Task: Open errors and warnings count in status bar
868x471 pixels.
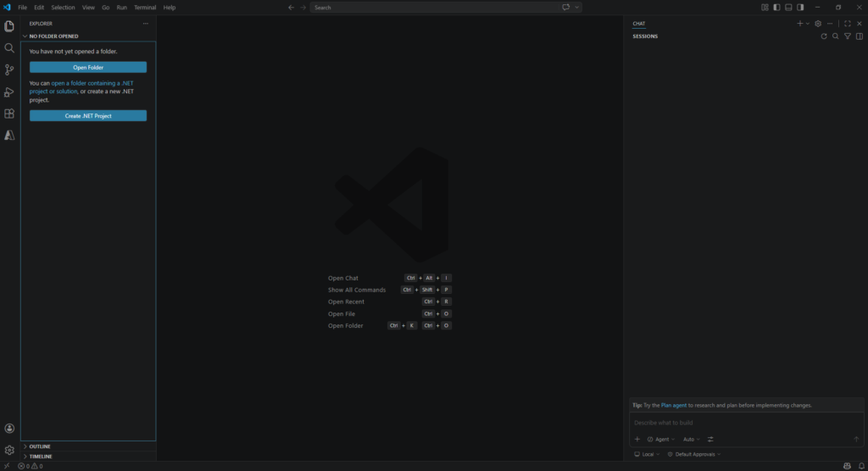Action: click(30, 466)
